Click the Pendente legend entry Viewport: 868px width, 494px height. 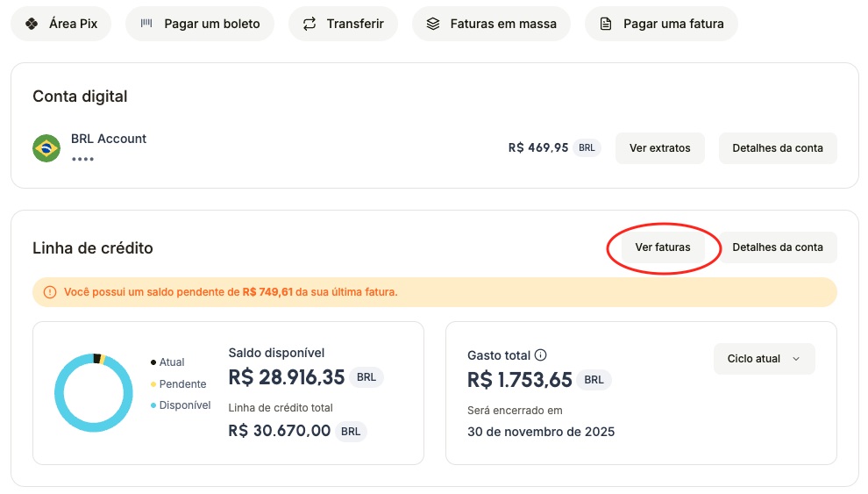(x=182, y=383)
